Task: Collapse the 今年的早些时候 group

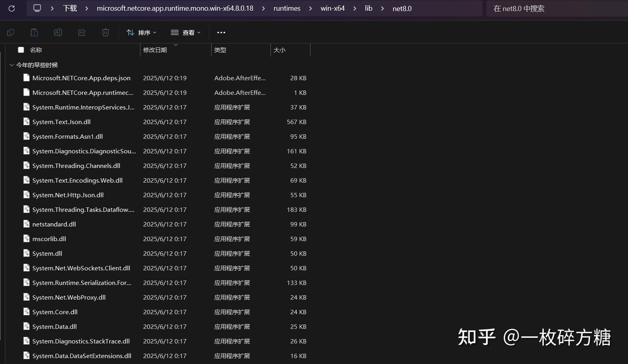Action: (x=11, y=65)
